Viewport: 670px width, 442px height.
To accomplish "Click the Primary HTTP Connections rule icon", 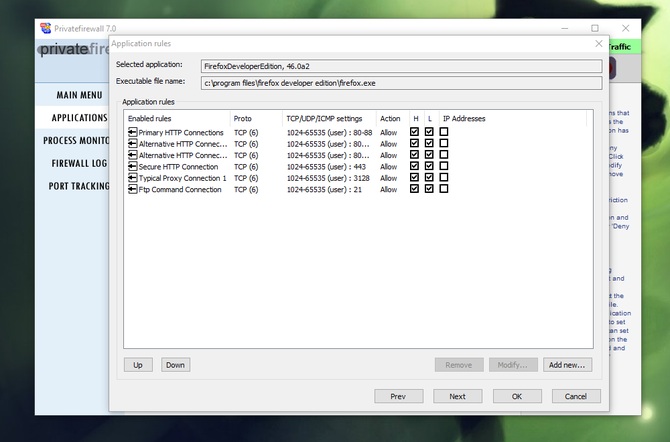I will coord(132,132).
